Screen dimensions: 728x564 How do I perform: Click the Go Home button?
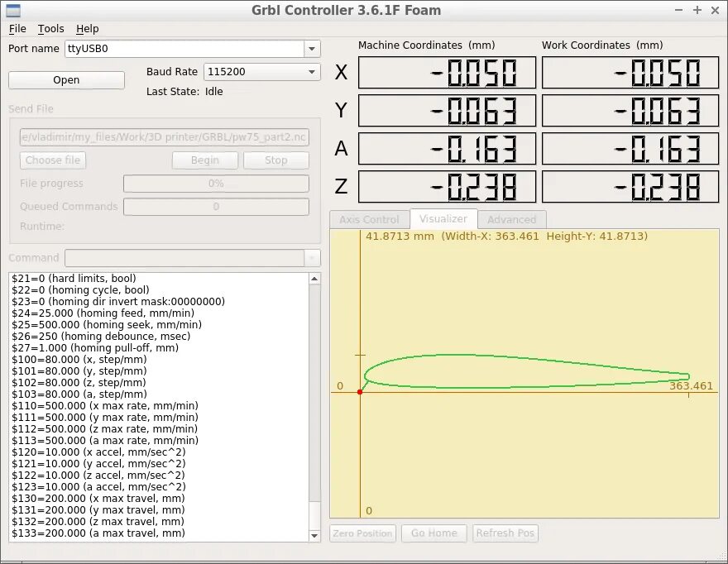(434, 533)
